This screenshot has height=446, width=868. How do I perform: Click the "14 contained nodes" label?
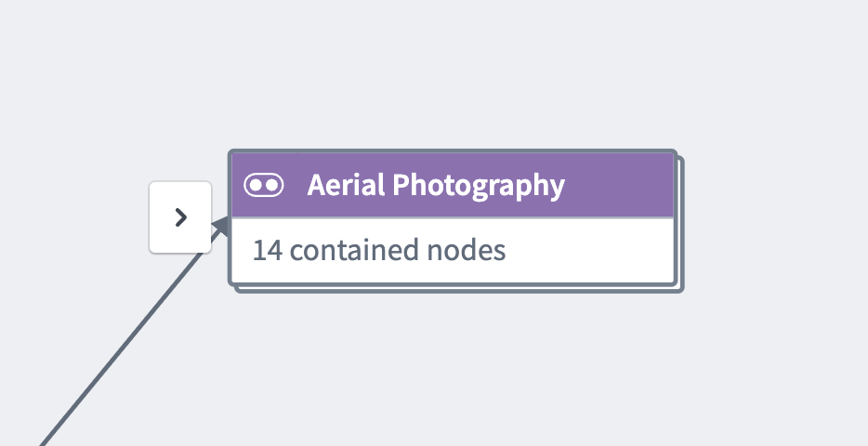click(379, 250)
